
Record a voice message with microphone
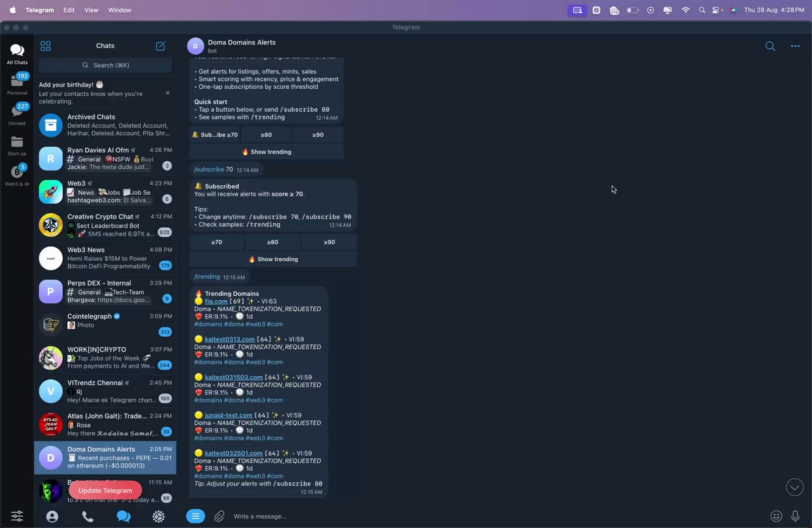point(795,516)
